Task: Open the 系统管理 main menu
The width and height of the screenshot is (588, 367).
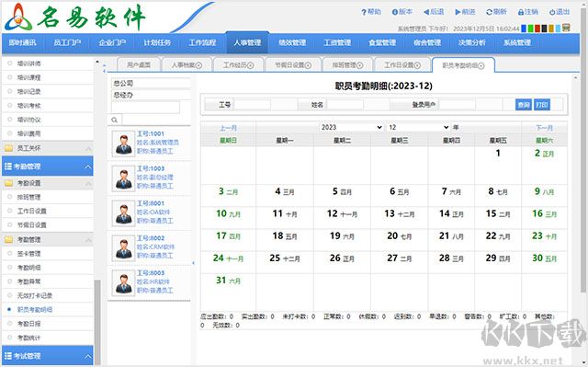Action: (x=517, y=43)
